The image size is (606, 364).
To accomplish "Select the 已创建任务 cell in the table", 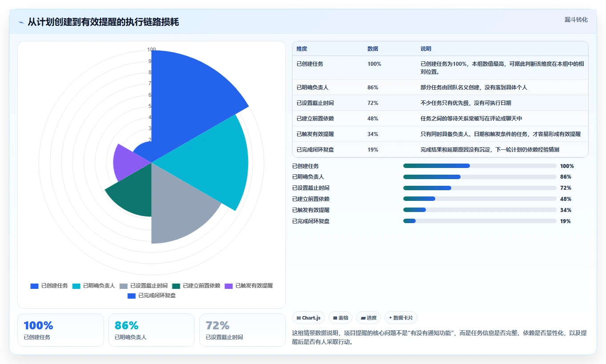I will (x=310, y=64).
